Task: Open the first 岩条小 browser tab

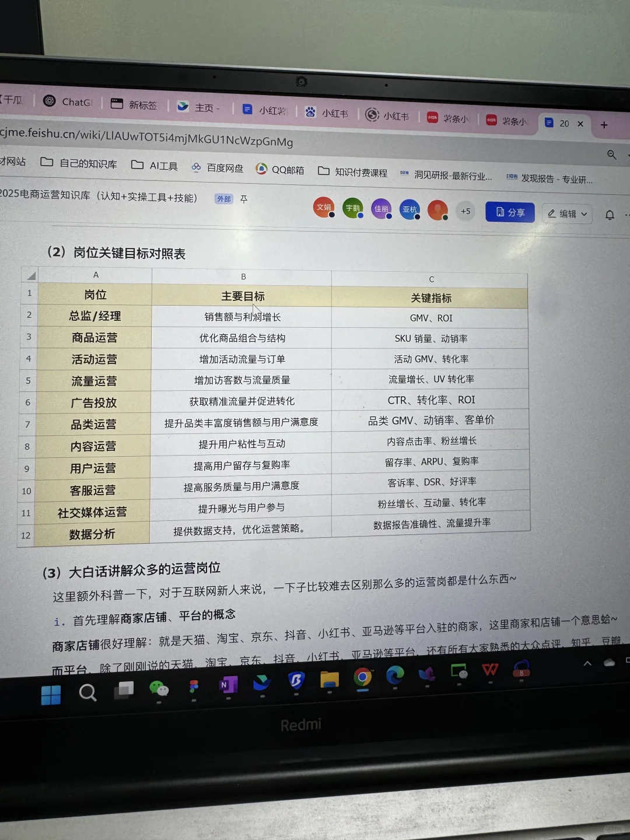Action: click(x=449, y=118)
